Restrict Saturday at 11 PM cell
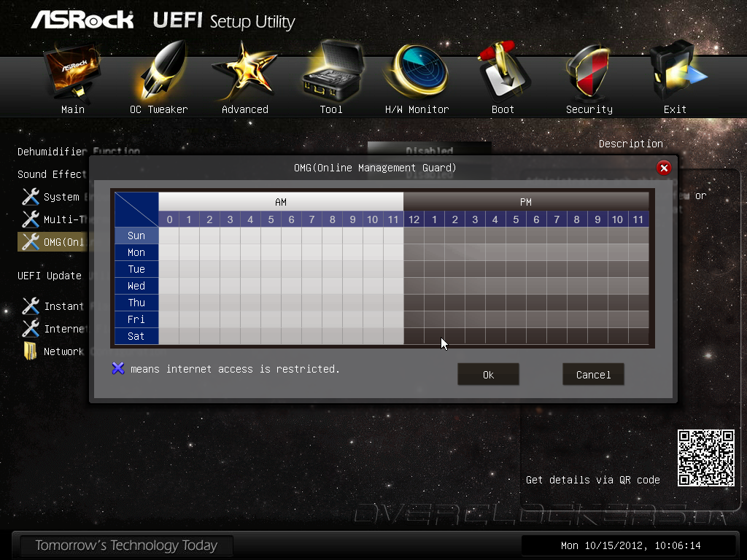Screen dimensions: 747x560 click(638, 336)
